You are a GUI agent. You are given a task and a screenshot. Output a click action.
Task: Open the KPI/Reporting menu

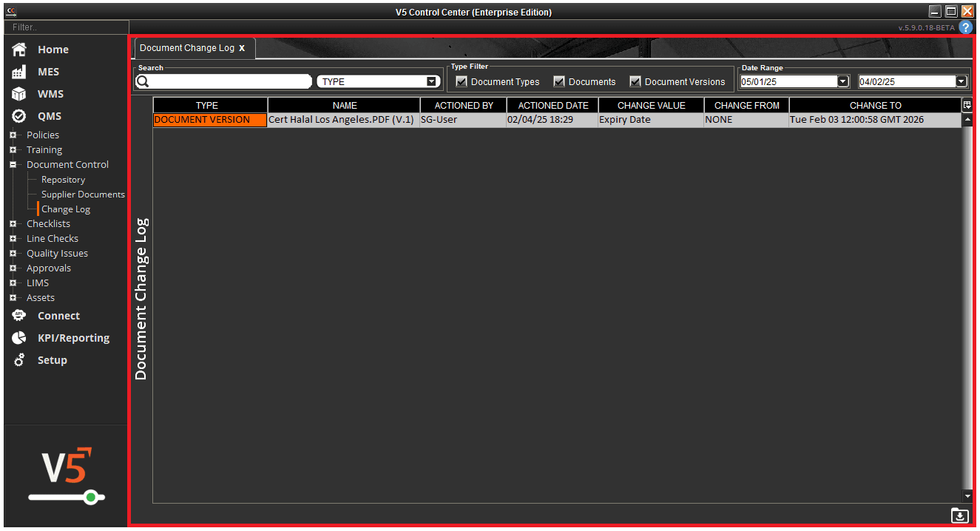(74, 338)
